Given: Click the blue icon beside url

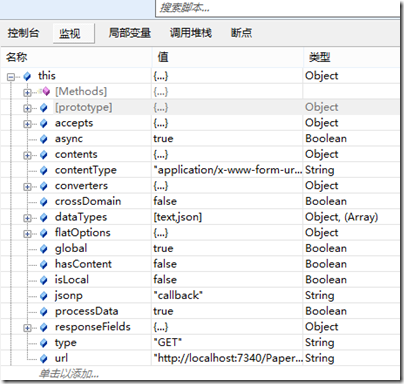Looking at the screenshot, I should tap(44, 358).
